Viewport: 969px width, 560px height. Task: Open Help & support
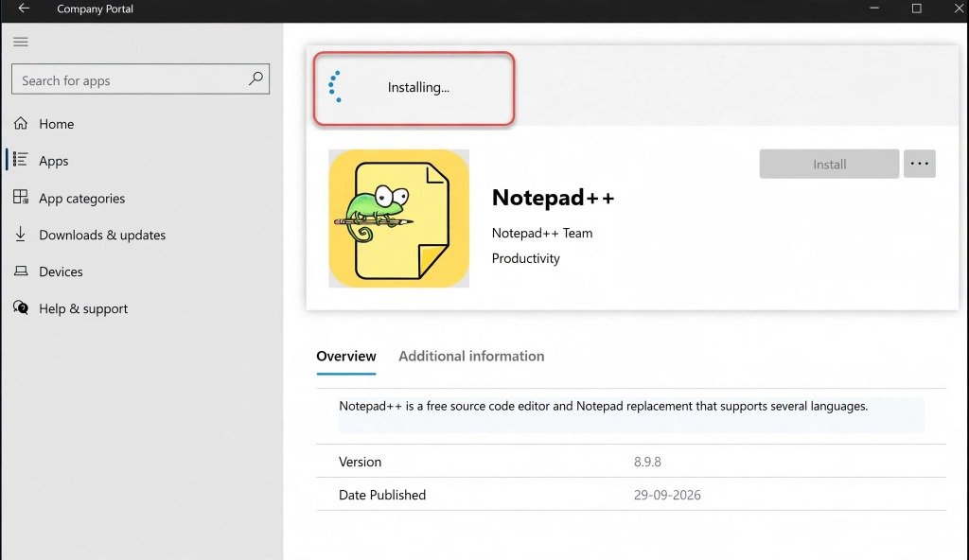click(x=83, y=308)
